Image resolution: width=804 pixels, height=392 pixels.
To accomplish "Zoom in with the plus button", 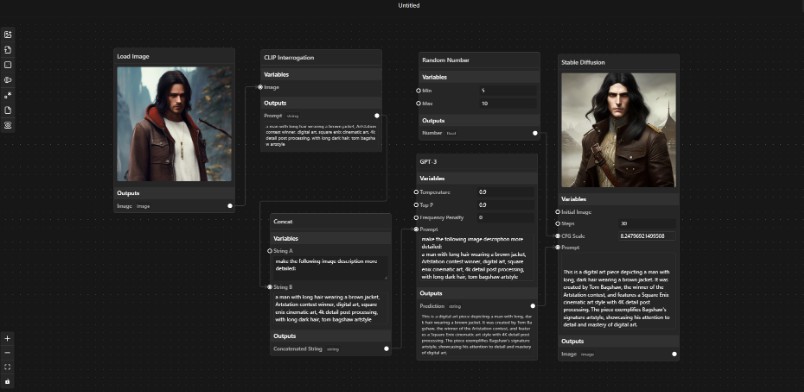I will pyautogui.click(x=7, y=339).
